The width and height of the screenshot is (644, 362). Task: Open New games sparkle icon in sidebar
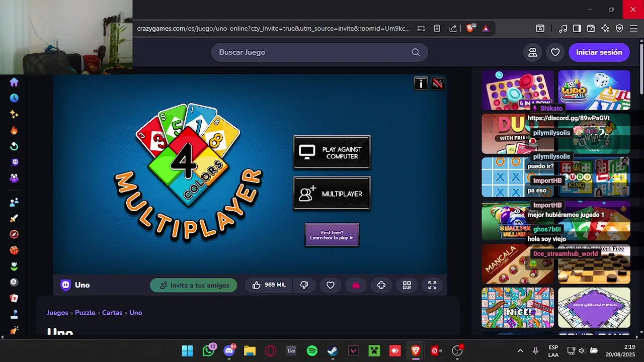(14, 114)
